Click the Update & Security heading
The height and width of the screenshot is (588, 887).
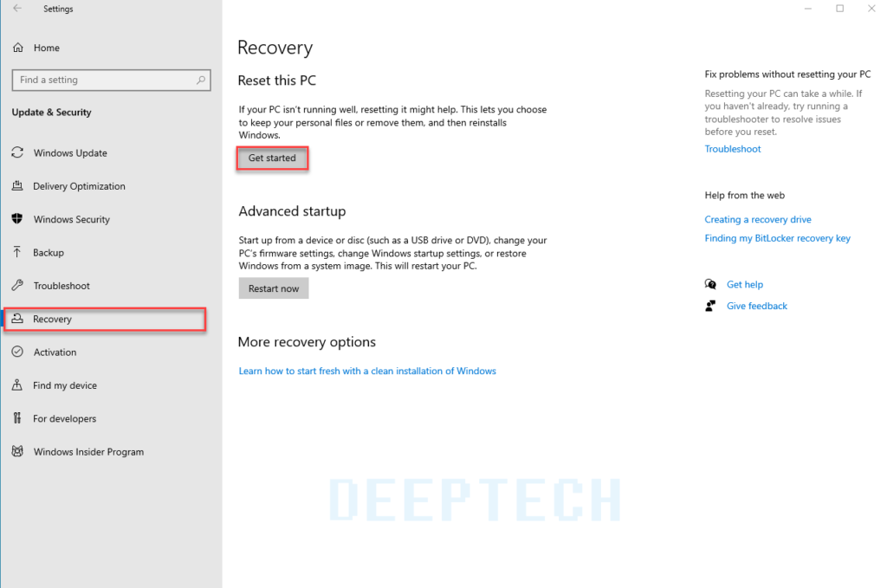pos(51,112)
